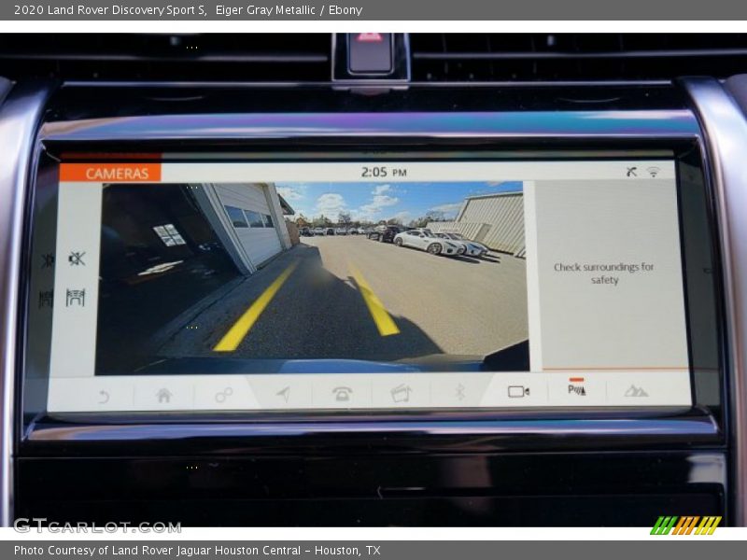Open the Terrain Response mountain icon
747x560 pixels.
click(x=636, y=391)
